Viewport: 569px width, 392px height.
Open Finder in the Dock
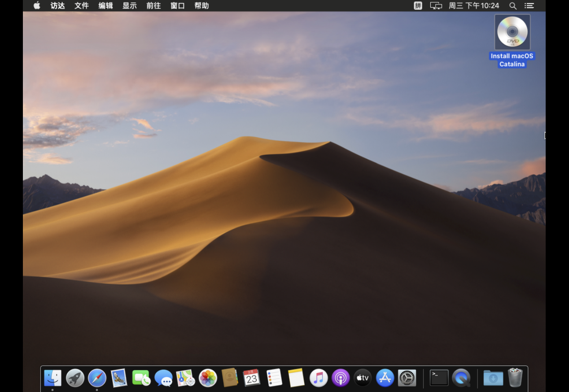[x=53, y=378]
